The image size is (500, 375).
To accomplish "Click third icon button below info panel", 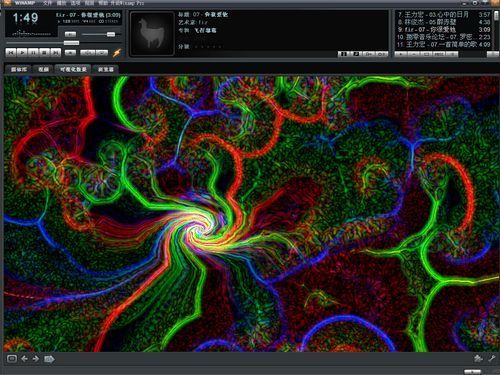I will (x=369, y=54).
